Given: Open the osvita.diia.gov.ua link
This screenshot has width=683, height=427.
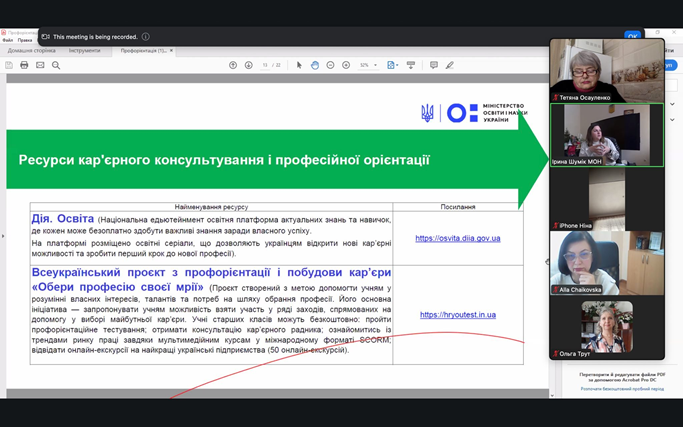Looking at the screenshot, I should coord(457,239).
